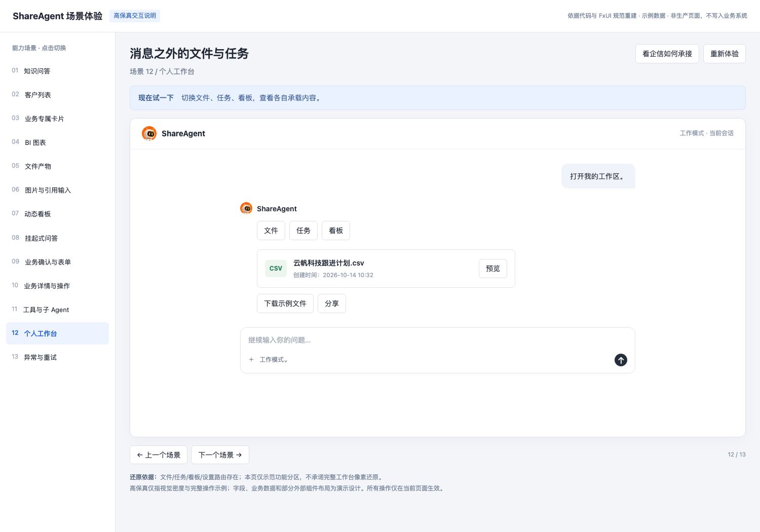Preview the 云帆科技跟进计划.csv file
This screenshot has height=532, width=760.
pos(493,269)
